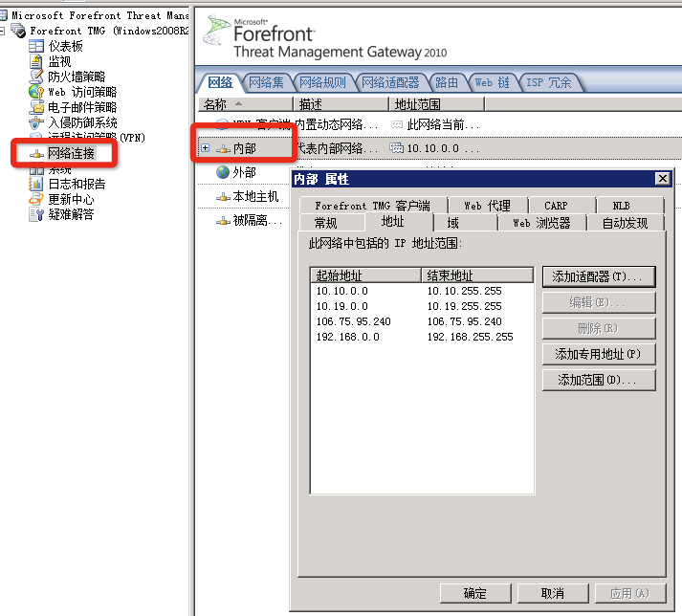Click the Microsoft Forefront root console icon

4,15
